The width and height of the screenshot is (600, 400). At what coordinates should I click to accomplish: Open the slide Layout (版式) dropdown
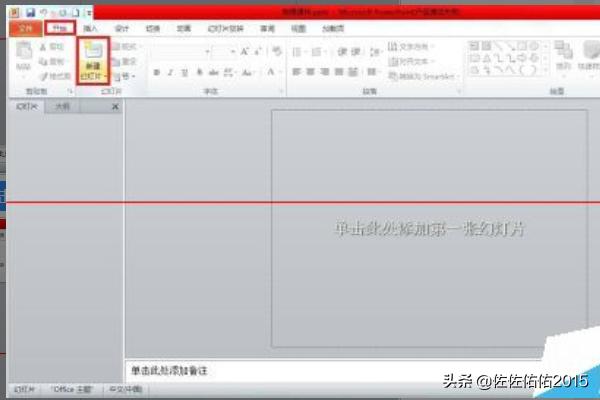pos(126,47)
